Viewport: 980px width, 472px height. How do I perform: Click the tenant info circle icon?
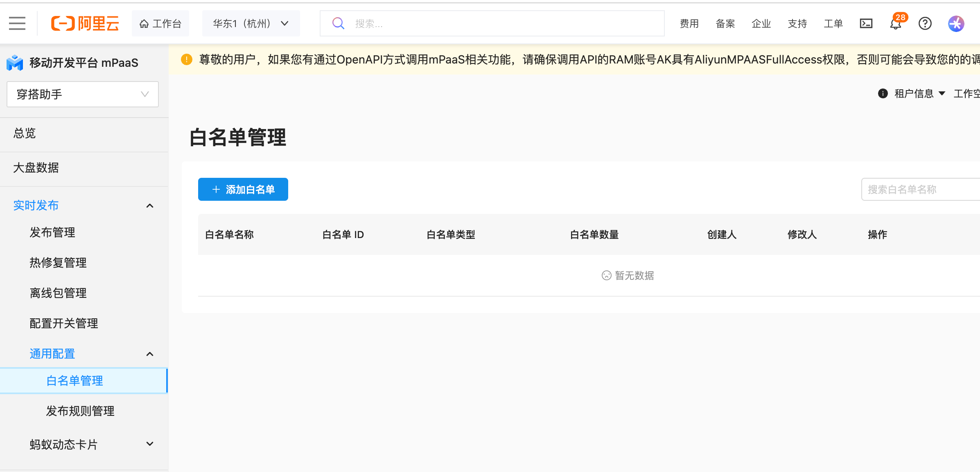883,93
